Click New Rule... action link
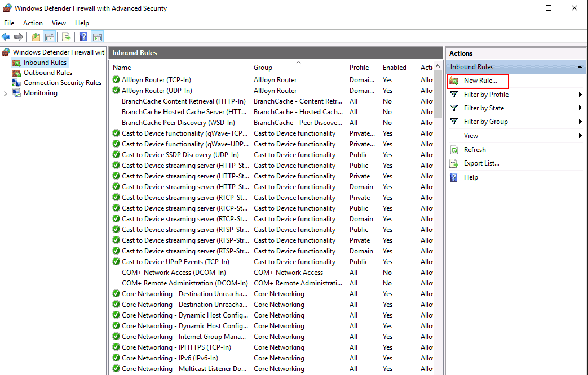The image size is (588, 375). (480, 81)
